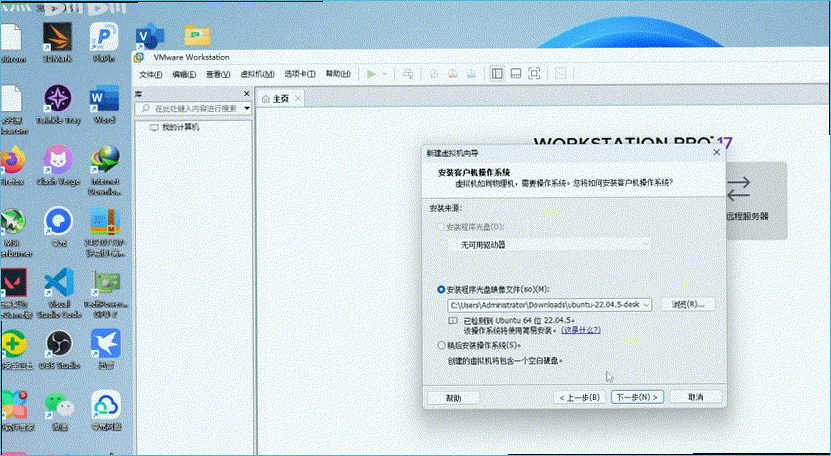Open the 3DMark desktop icon
The height and width of the screenshot is (456, 831).
point(57,43)
